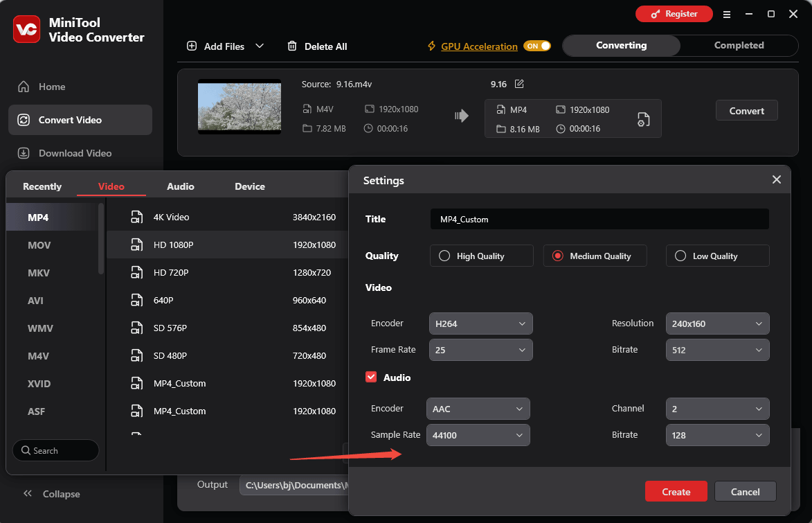Click the Create button
This screenshot has width=812, height=523.
(x=676, y=491)
